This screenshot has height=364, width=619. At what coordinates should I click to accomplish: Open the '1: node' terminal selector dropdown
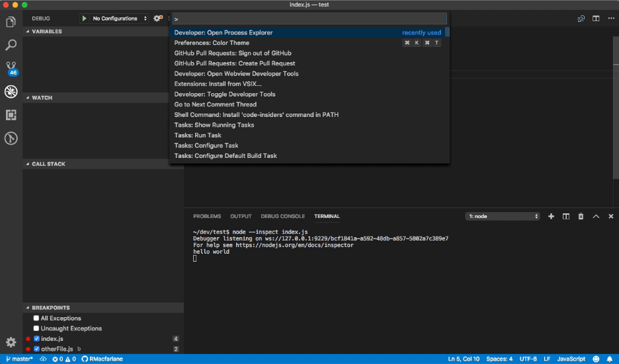pyautogui.click(x=503, y=216)
